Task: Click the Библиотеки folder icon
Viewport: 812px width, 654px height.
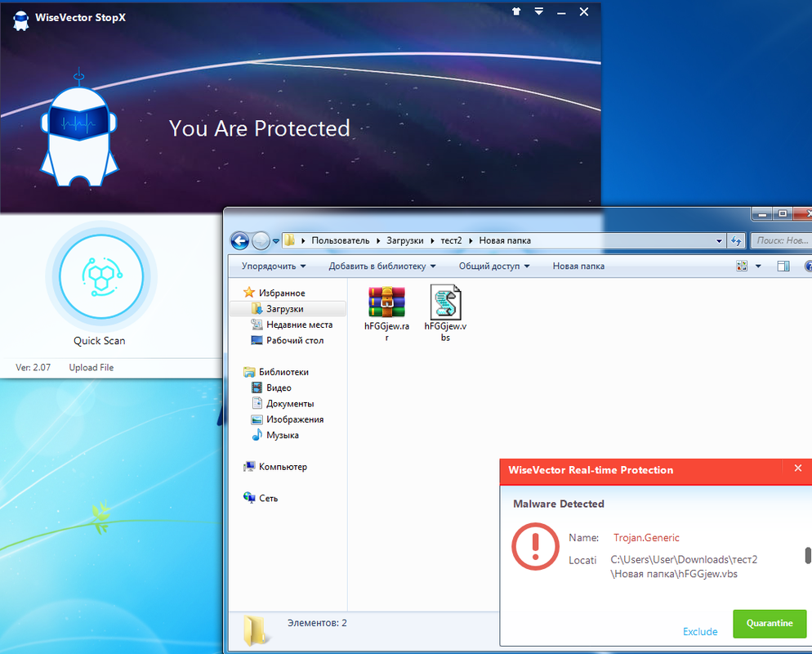Action: pos(249,372)
